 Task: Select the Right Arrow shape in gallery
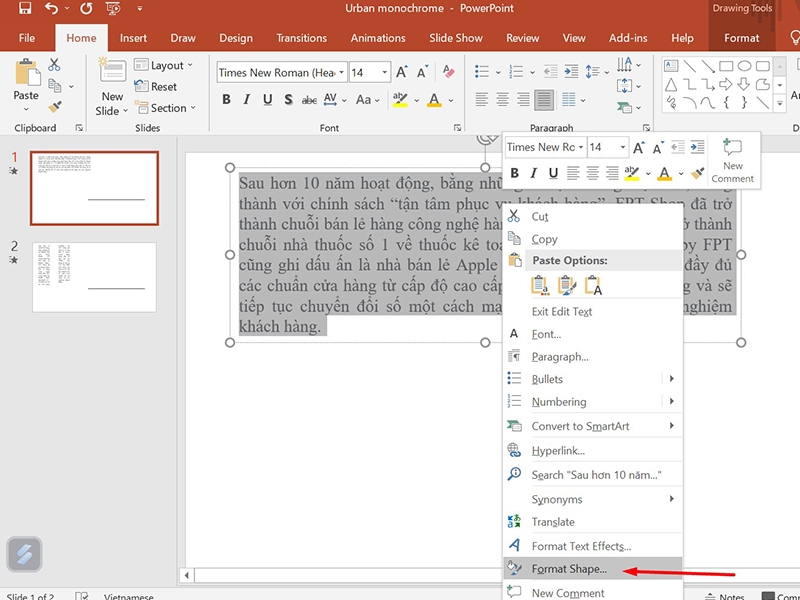pos(726,84)
